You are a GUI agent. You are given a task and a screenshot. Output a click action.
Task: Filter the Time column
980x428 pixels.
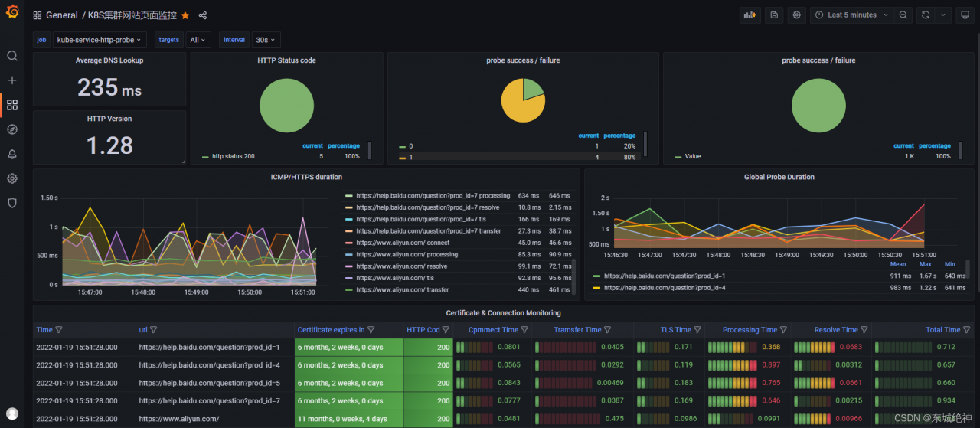click(x=59, y=330)
